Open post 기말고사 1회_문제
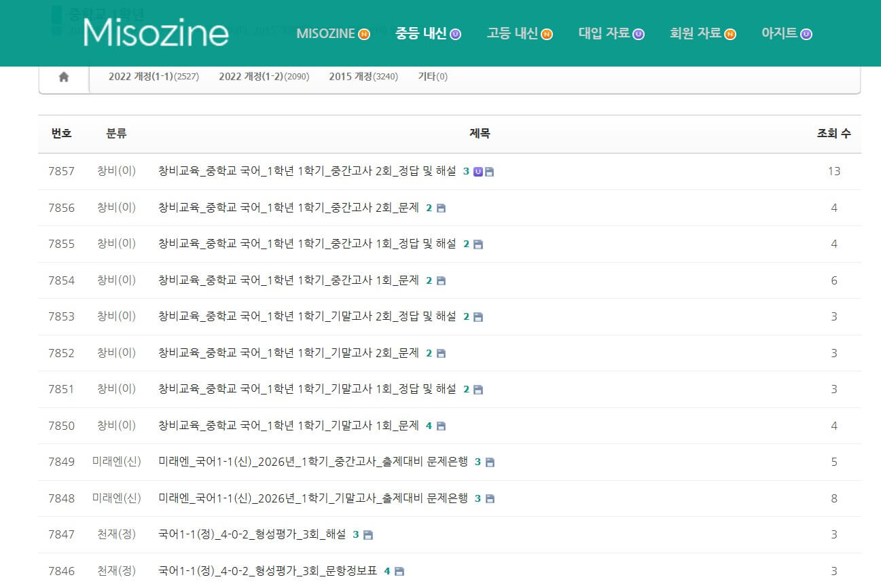 click(289, 426)
